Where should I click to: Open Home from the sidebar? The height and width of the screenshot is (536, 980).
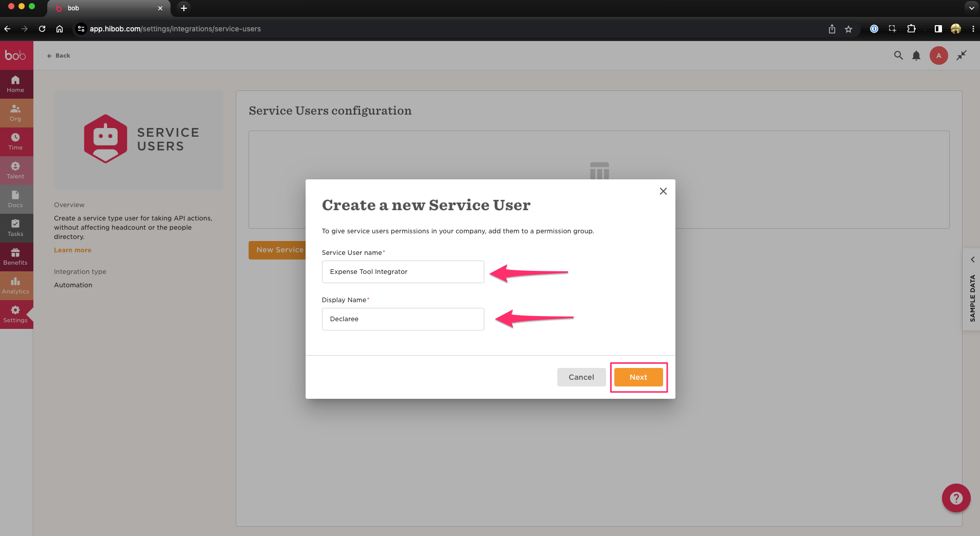tap(15, 84)
